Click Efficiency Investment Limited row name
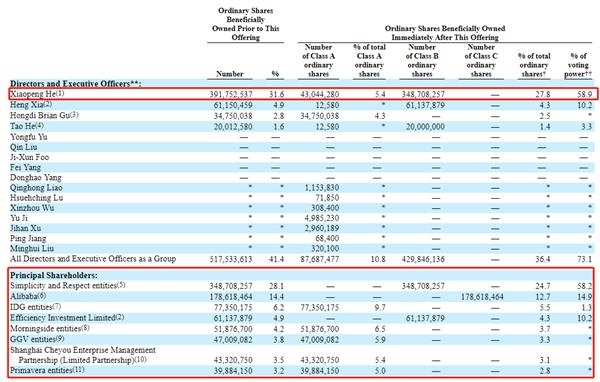Image resolution: width=600 pixels, height=382 pixels. [x=67, y=318]
